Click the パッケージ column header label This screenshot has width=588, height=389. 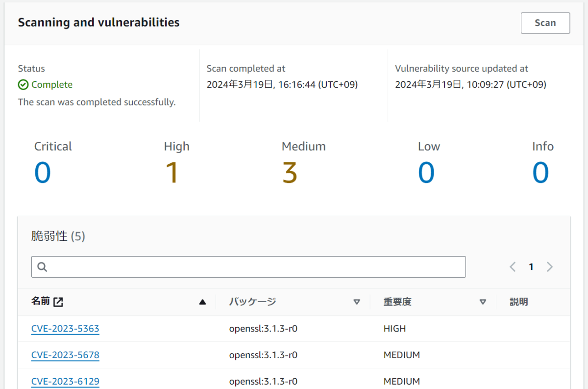point(252,302)
